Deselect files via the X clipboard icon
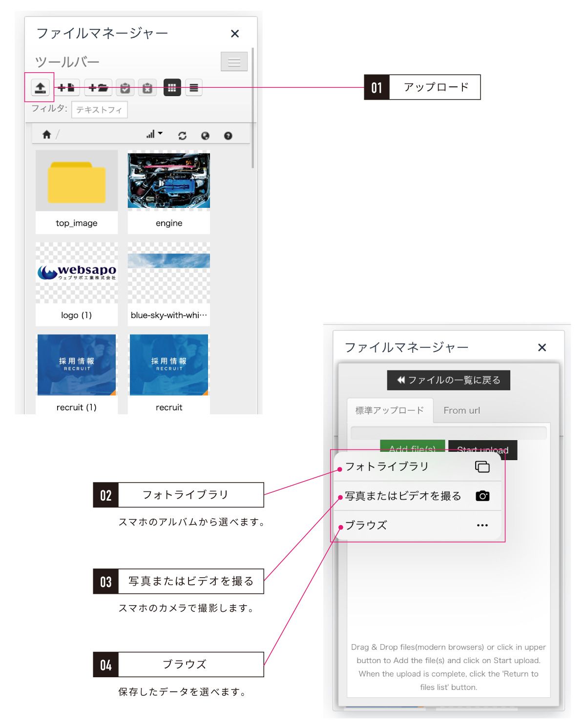The image size is (586, 728). (147, 88)
